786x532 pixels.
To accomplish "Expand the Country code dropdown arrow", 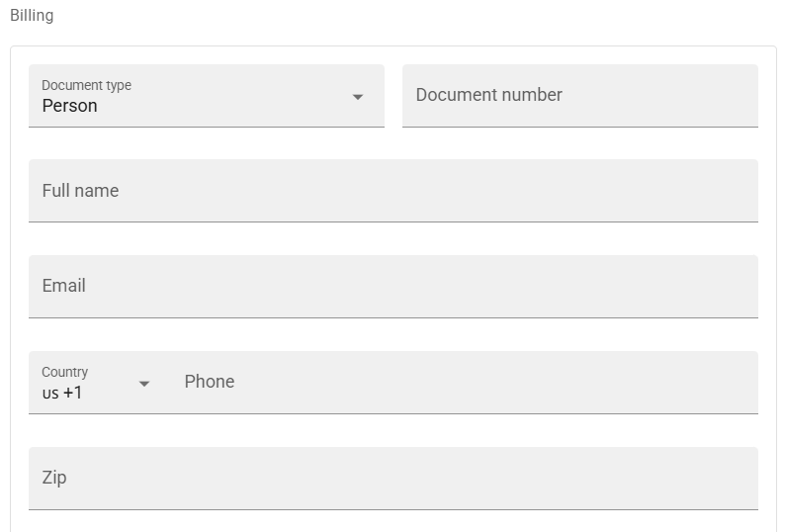I will click(x=144, y=384).
